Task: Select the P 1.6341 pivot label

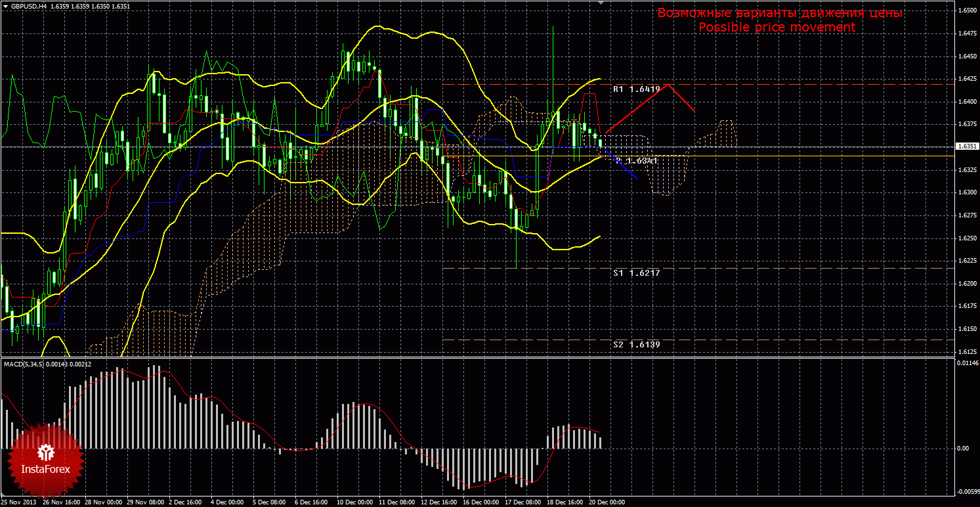Action: 637,161
